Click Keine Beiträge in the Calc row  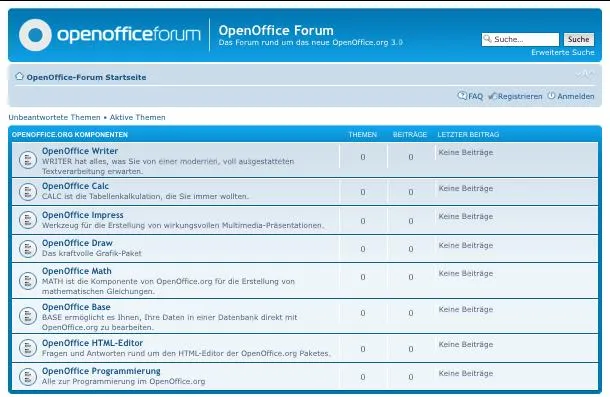pos(466,188)
